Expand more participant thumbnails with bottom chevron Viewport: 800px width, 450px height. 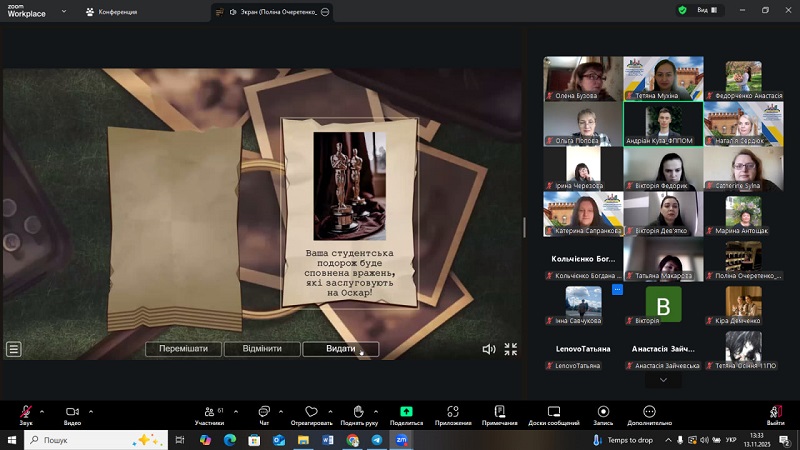coord(662,380)
